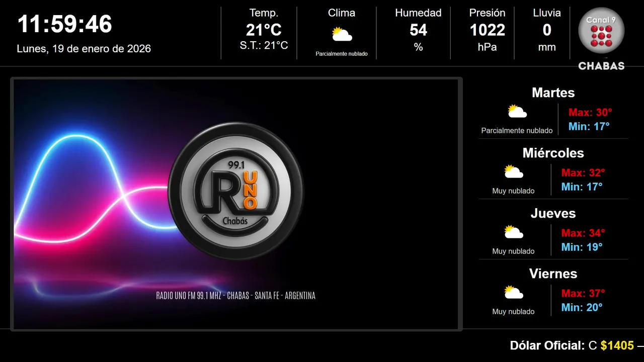Click the pressure value 1022
The image size is (644, 362).
click(487, 30)
